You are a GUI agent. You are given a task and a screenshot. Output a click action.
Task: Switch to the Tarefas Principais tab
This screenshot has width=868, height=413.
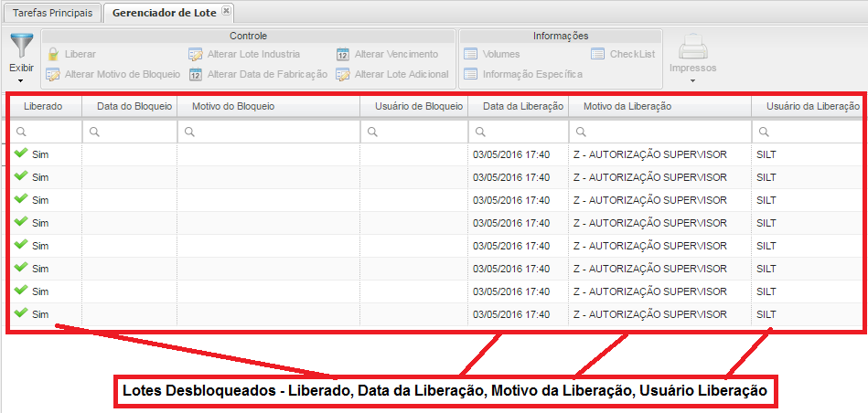pyautogui.click(x=52, y=12)
